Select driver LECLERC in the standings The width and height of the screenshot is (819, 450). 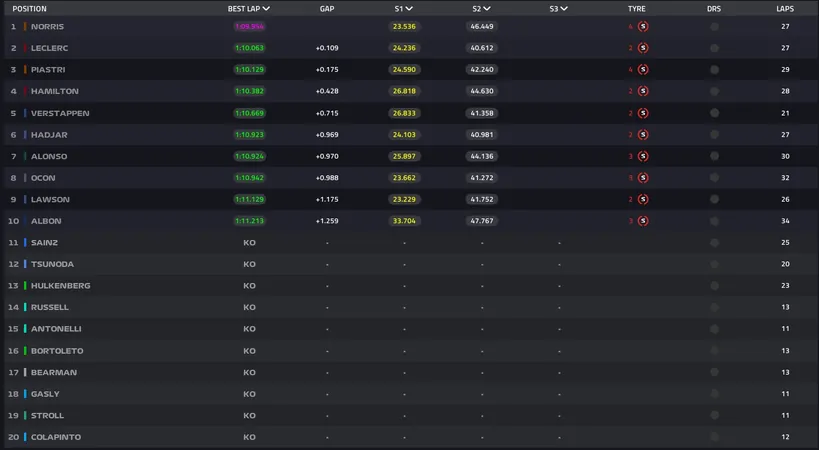[49, 48]
